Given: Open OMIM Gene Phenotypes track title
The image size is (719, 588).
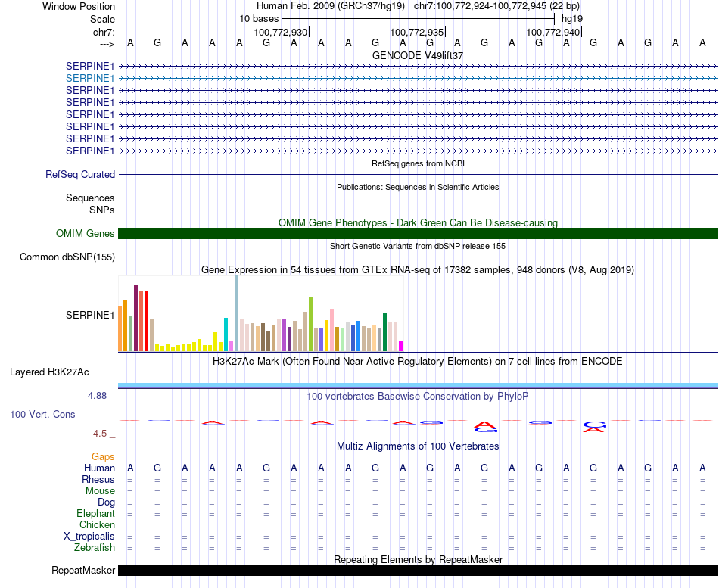Looking at the screenshot, I should coord(418,223).
